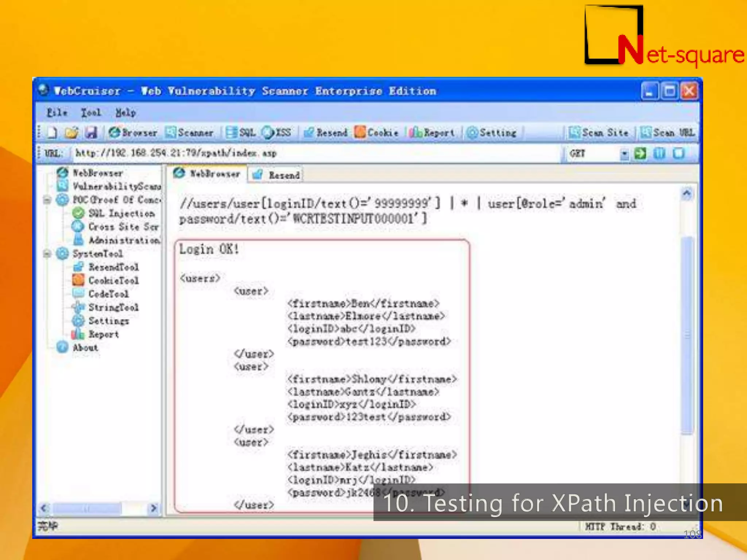Click the vertical scrollbar up arrow
This screenshot has height=560, width=747.
pyautogui.click(x=687, y=194)
